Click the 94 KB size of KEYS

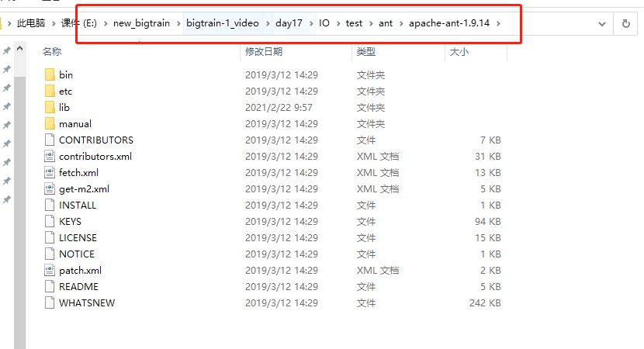pos(488,221)
